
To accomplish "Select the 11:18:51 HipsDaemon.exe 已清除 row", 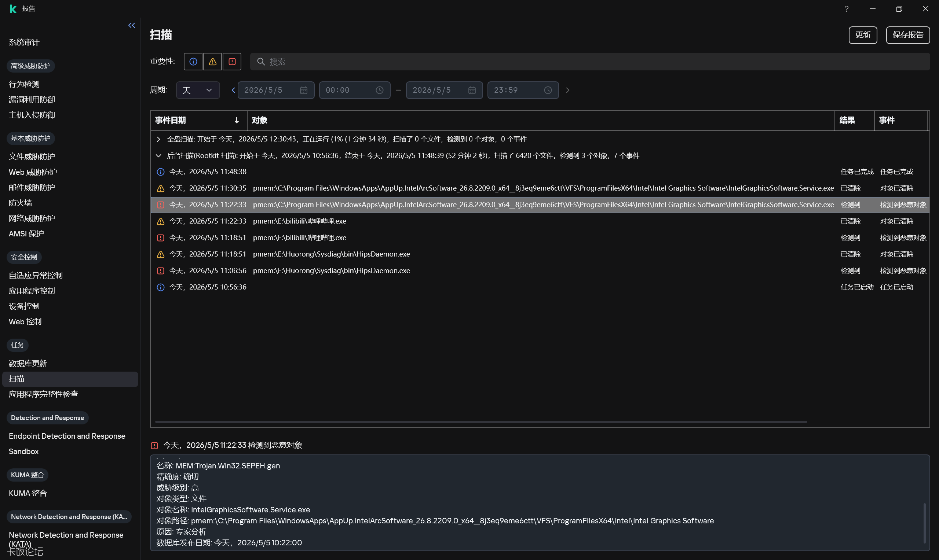I will [x=540, y=254].
